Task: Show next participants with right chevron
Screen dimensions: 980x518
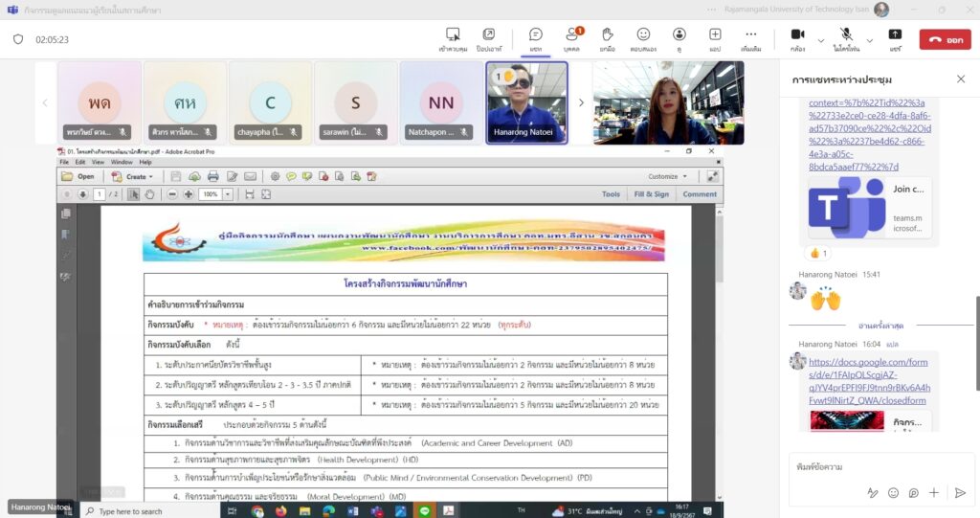Action: (580, 102)
